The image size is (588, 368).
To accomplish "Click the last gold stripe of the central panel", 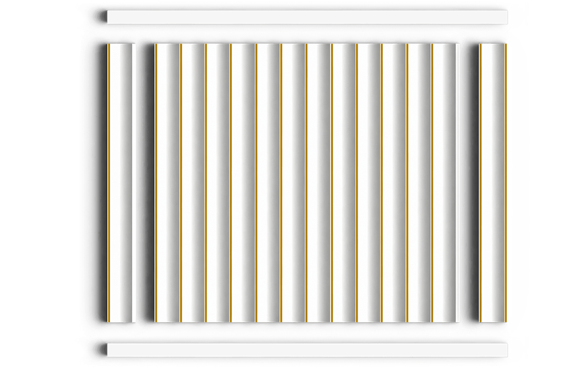I will (x=432, y=183).
